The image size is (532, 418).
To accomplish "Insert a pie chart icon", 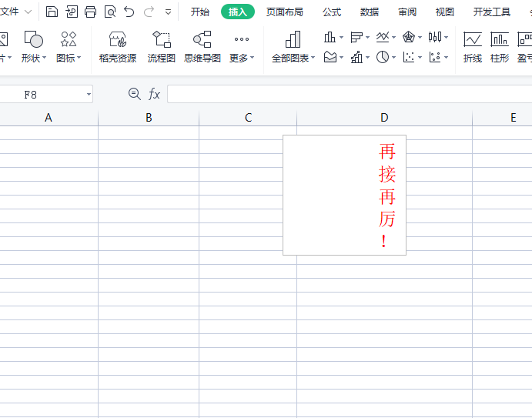I will (x=383, y=57).
